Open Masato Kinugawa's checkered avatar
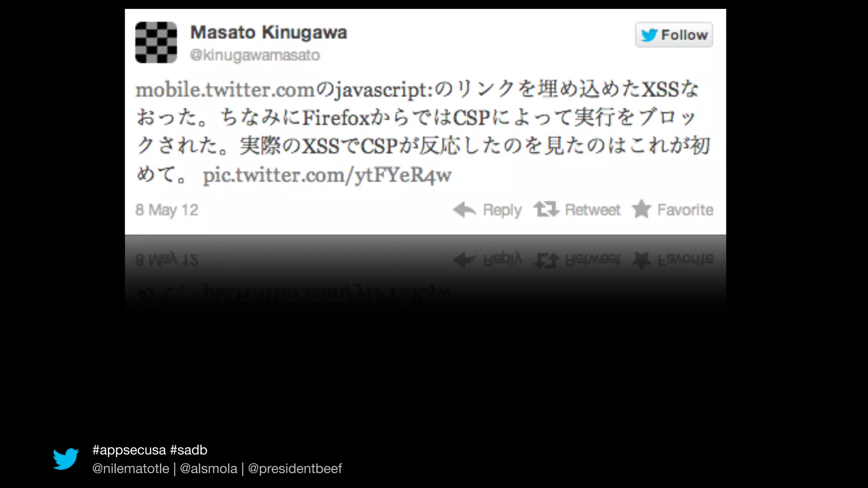The width and height of the screenshot is (868, 488). point(156,42)
